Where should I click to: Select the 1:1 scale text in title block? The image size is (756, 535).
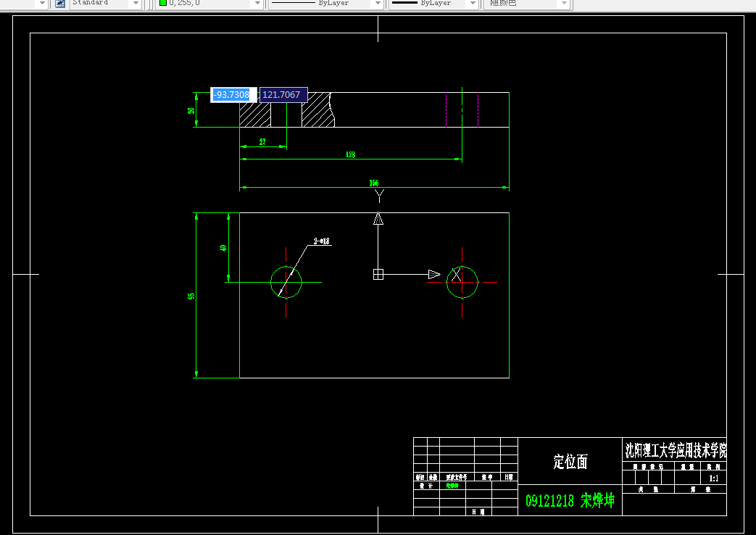coord(714,478)
